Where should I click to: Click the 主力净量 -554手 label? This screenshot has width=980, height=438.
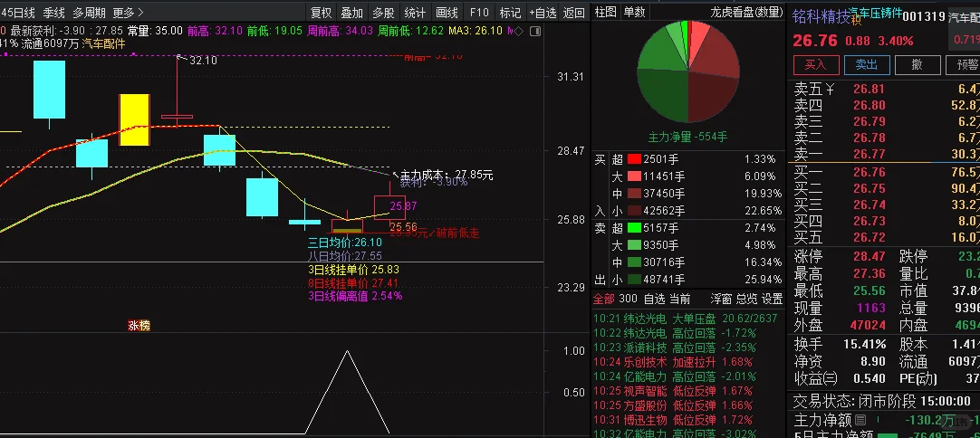coord(687,137)
